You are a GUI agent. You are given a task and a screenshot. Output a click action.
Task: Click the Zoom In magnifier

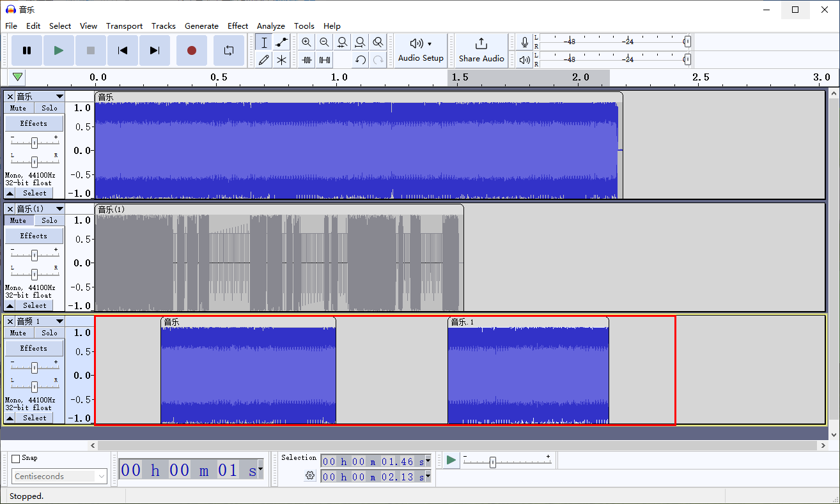307,43
